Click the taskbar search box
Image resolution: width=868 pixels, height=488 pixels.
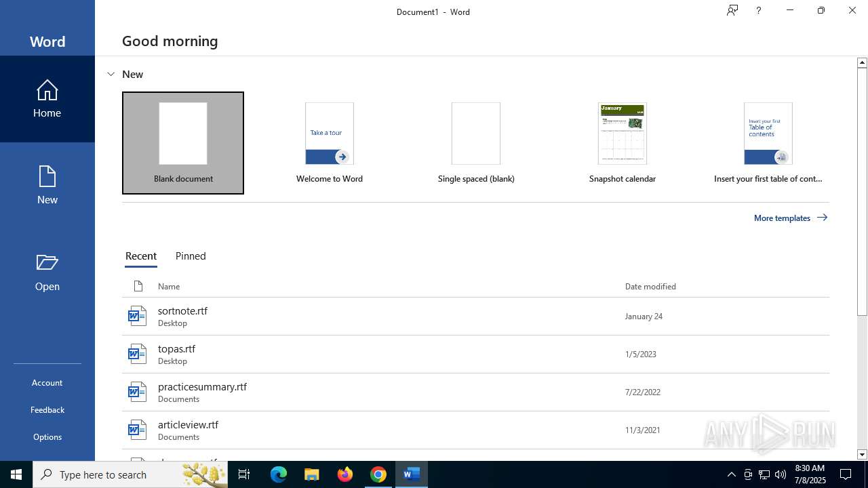click(130, 474)
